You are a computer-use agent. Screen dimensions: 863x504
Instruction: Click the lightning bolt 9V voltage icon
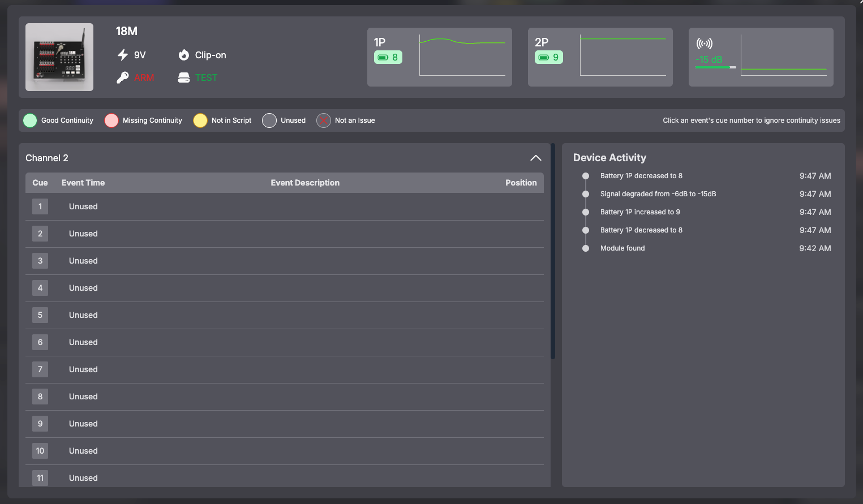point(123,55)
